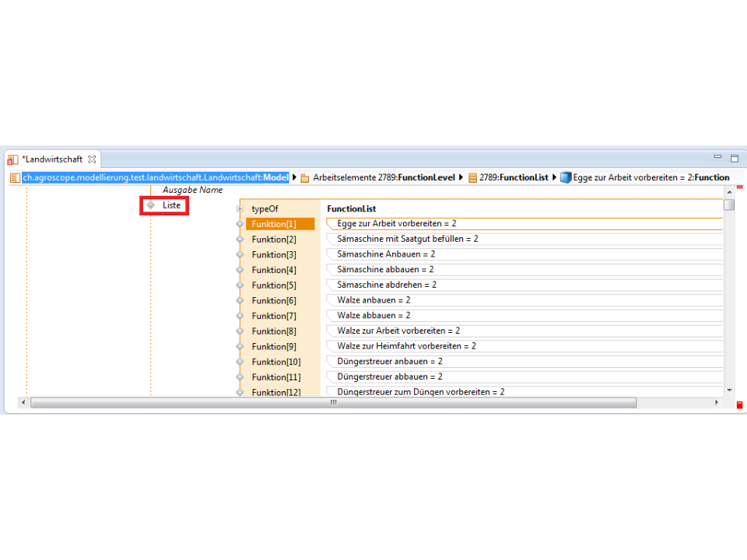The image size is (747, 560).
Task: Click the diamond handle next to Liste
Action: (151, 205)
